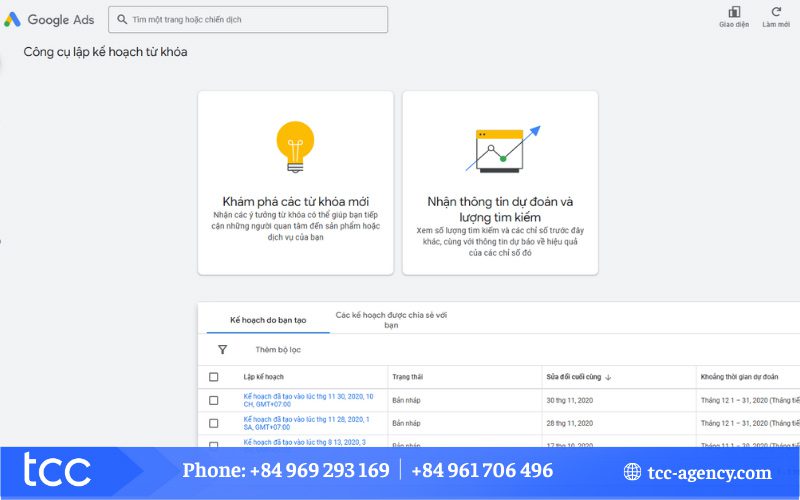Tick the select-all checkbox in table header

pyautogui.click(x=213, y=377)
